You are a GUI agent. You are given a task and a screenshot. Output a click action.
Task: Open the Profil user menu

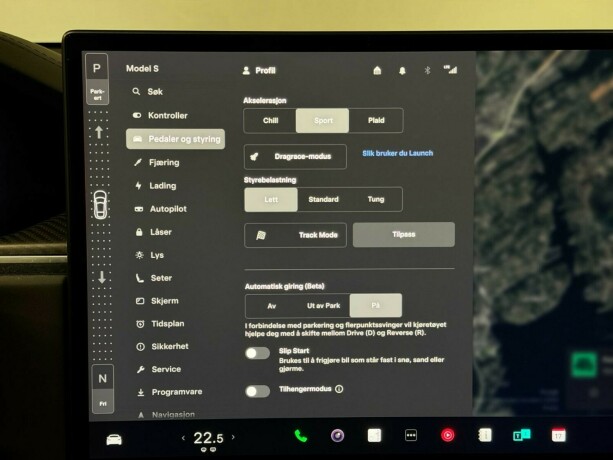(259, 71)
